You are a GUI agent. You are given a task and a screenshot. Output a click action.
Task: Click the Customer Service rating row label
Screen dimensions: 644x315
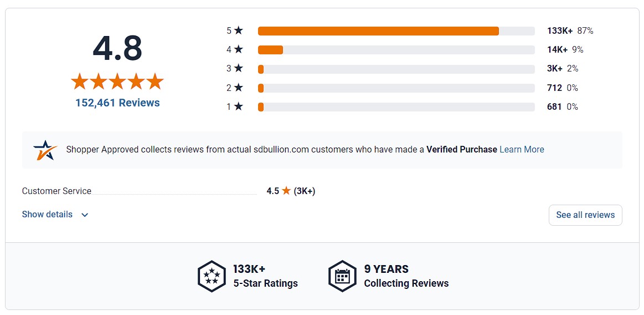tap(56, 191)
